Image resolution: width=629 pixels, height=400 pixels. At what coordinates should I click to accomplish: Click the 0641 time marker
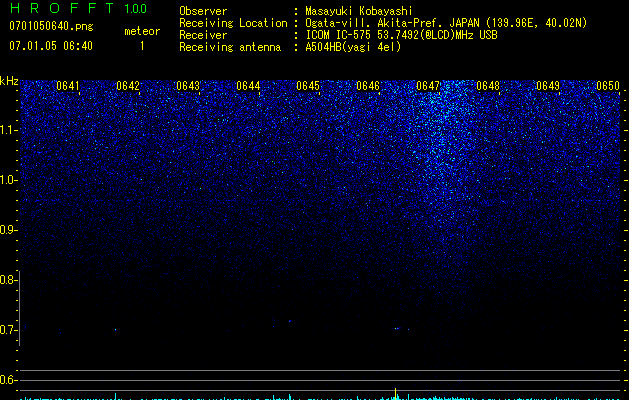point(68,86)
